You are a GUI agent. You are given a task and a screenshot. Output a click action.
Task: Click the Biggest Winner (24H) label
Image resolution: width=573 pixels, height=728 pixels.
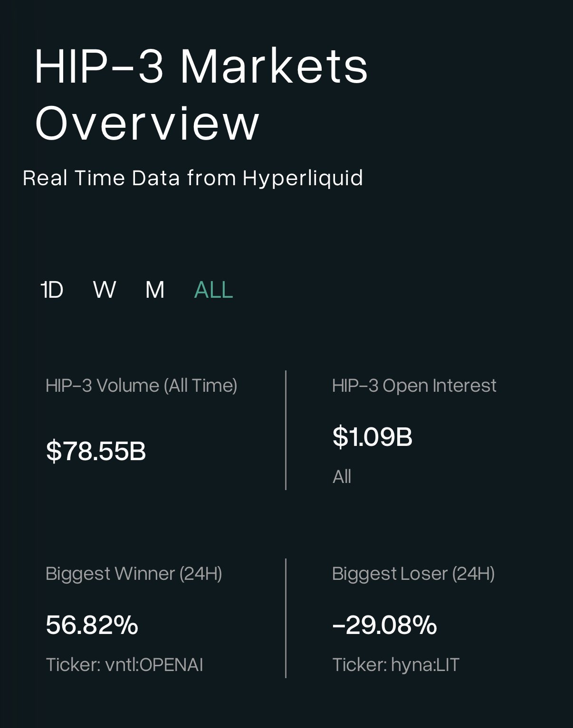(134, 574)
